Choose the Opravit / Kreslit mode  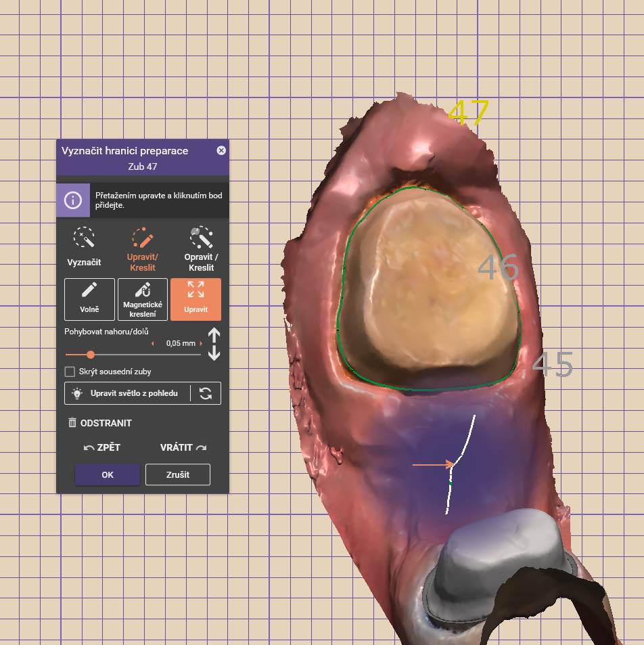point(202,248)
